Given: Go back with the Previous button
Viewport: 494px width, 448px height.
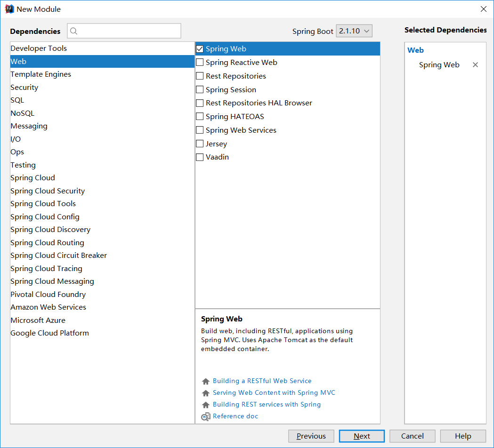Looking at the screenshot, I should click(x=311, y=436).
